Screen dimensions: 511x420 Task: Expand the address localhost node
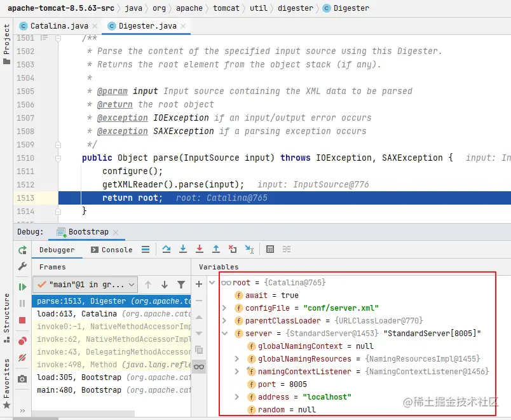click(x=237, y=397)
